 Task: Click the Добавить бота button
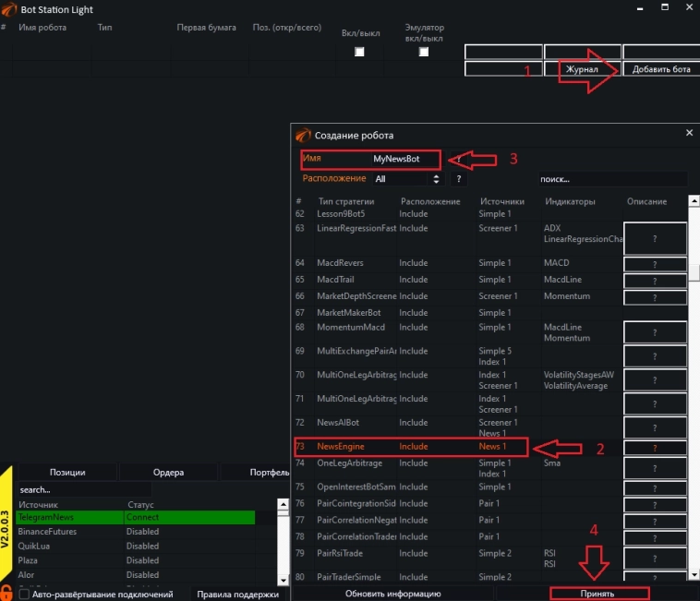(660, 69)
